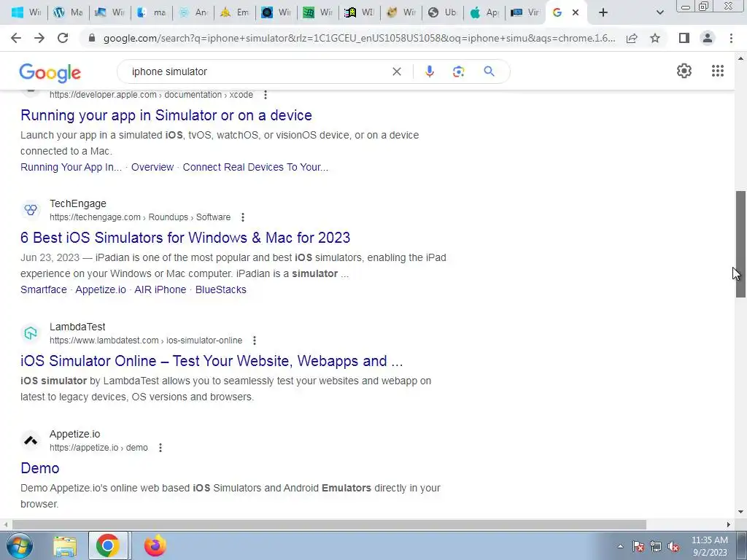Open the network tray icon
747x560 pixels.
[656, 546]
